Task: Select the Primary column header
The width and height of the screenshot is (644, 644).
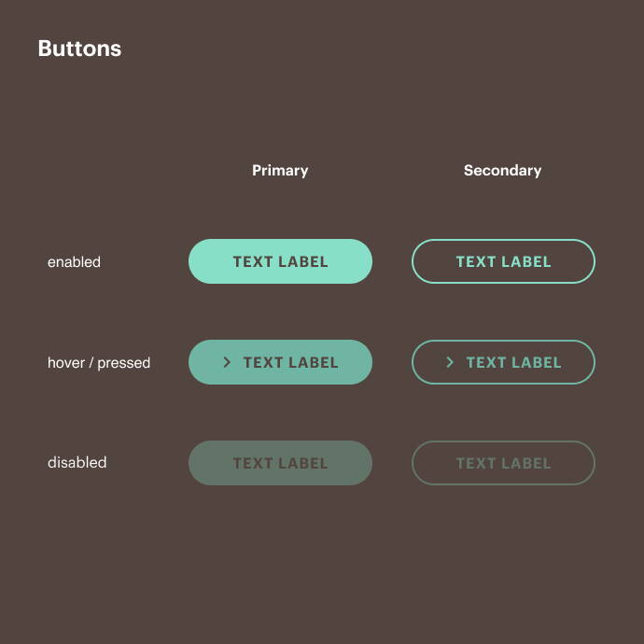Action: pyautogui.click(x=280, y=170)
